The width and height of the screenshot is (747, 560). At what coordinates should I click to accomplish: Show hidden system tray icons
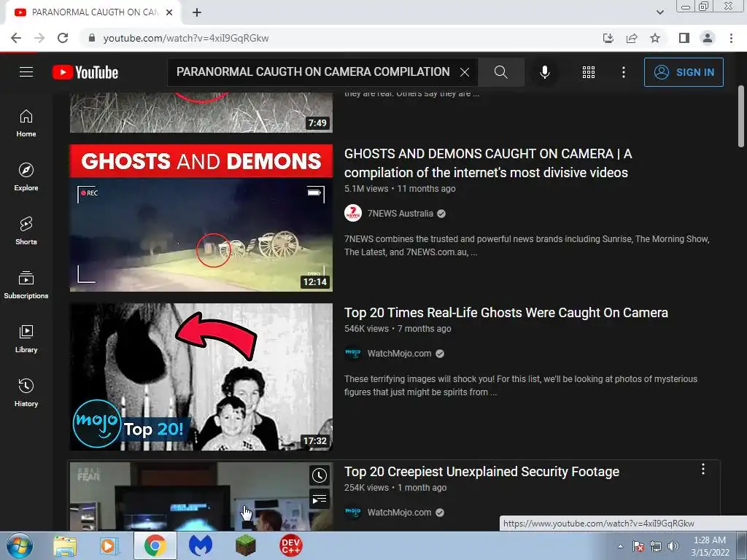[x=620, y=546]
